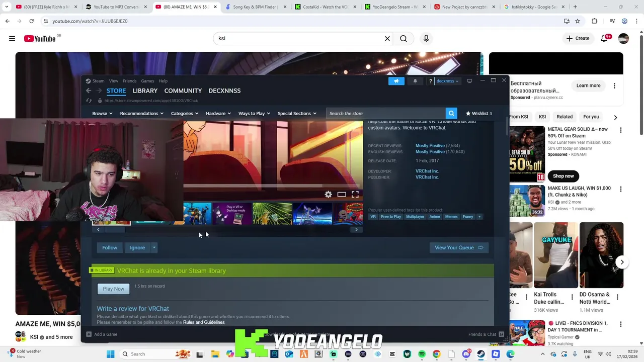Open video settings gear on VRChat trailer
The width and height of the screenshot is (644, 362).
coord(328,195)
